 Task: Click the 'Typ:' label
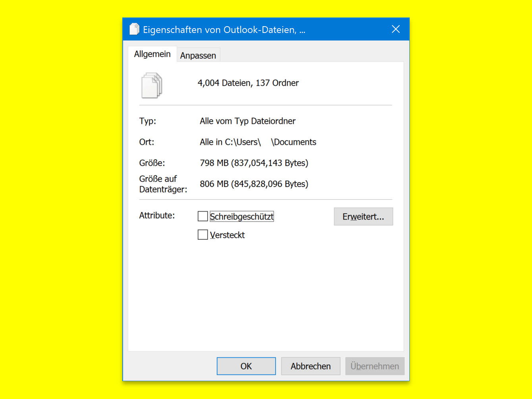(x=148, y=121)
